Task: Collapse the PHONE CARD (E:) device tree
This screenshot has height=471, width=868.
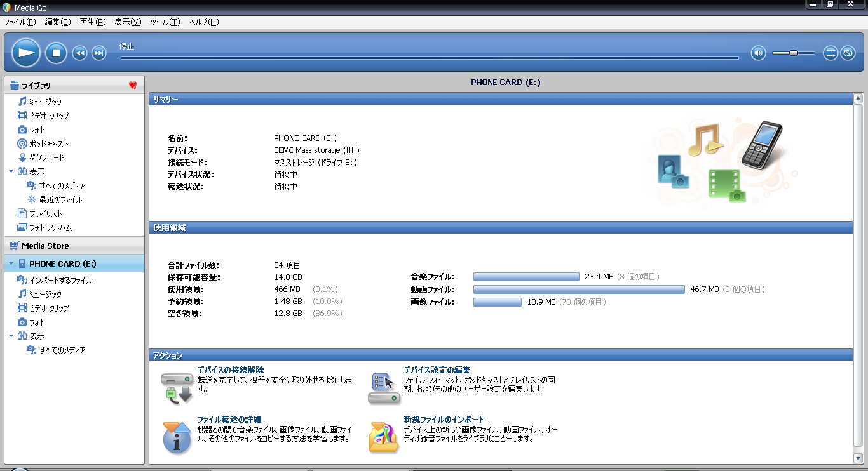Action: [x=11, y=263]
